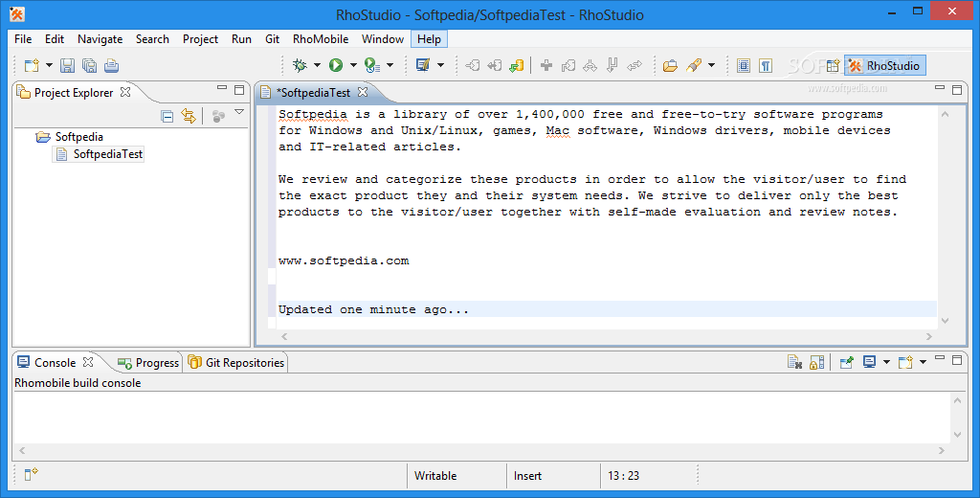Click the Debug bug icon
This screenshot has height=498, width=980.
coord(300,65)
